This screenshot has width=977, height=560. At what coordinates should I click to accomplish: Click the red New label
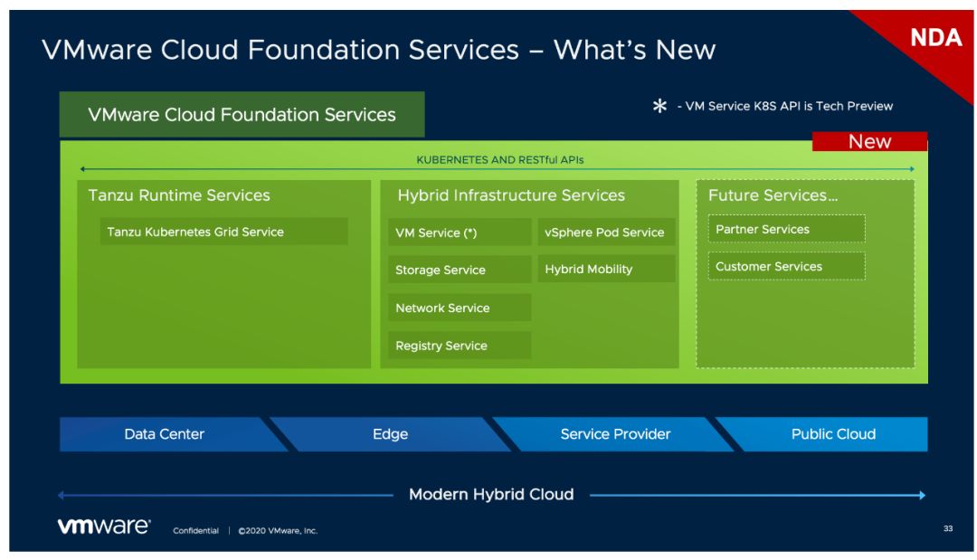870,141
